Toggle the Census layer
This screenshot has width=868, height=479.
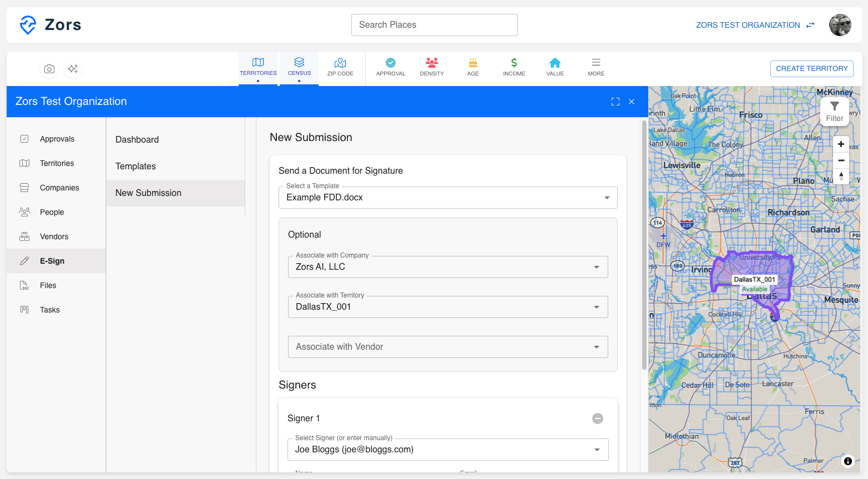point(299,67)
